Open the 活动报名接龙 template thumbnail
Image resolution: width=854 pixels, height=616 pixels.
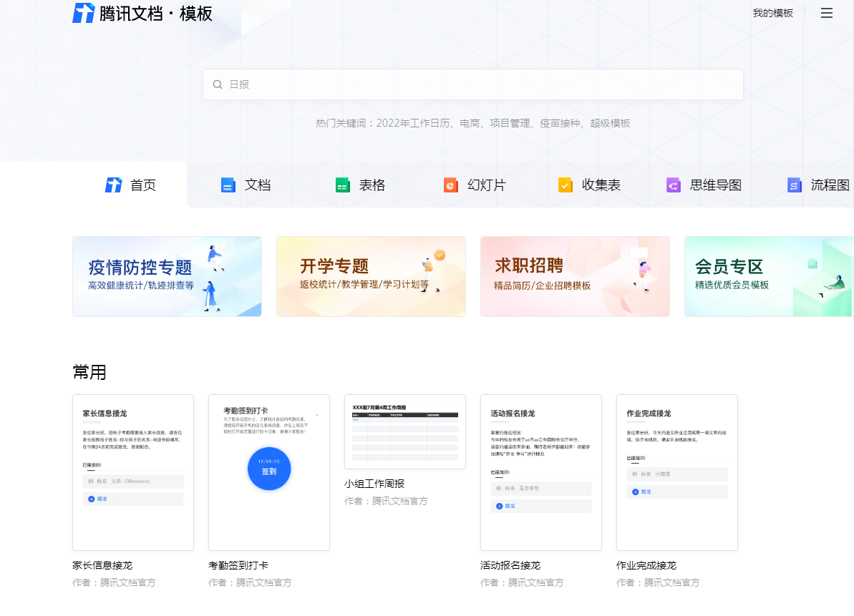tap(541, 472)
